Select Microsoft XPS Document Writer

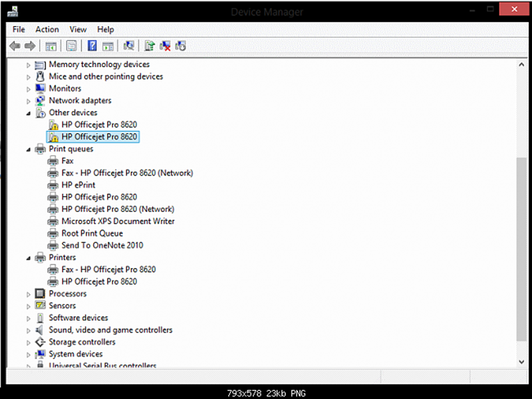tap(118, 221)
